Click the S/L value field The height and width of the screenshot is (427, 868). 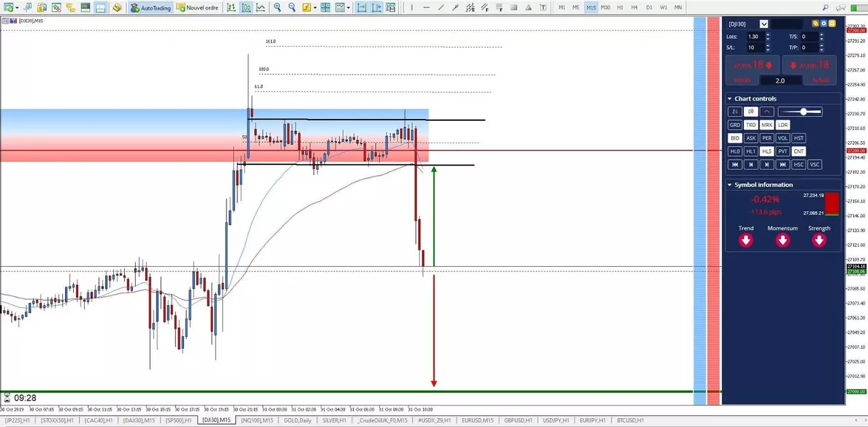point(755,48)
